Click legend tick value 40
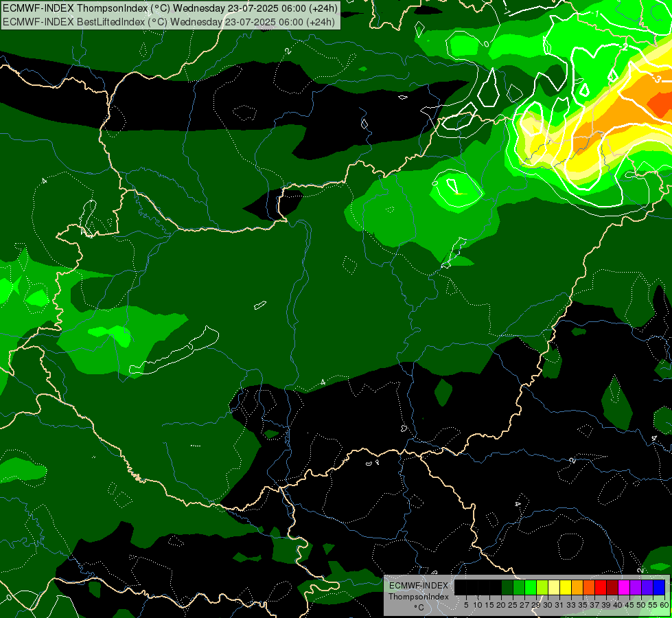The image size is (672, 618). [618, 605]
